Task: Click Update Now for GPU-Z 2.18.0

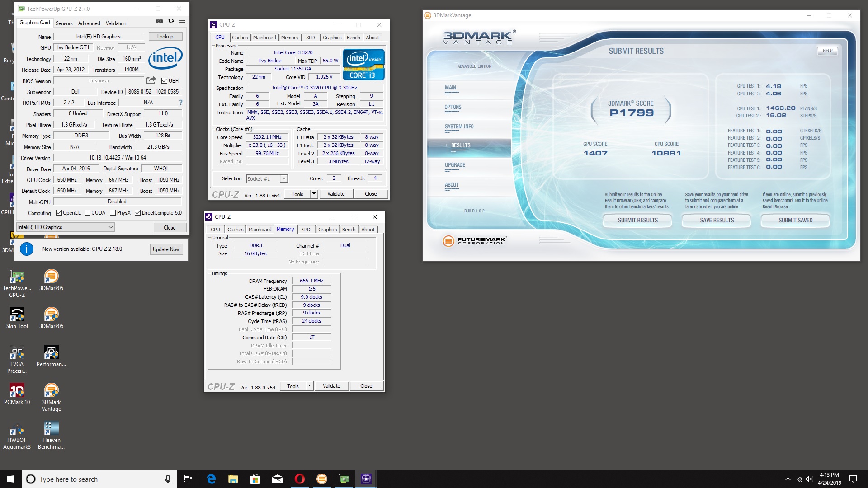Action: [x=166, y=249]
